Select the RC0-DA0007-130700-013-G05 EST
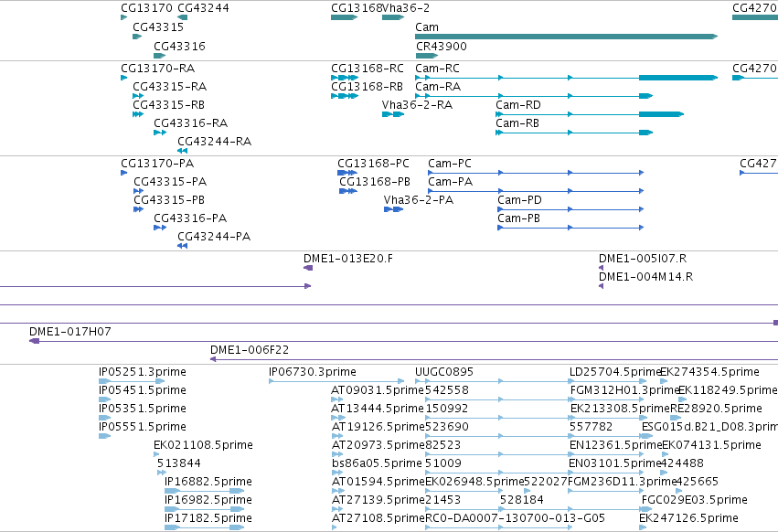 click(498, 527)
